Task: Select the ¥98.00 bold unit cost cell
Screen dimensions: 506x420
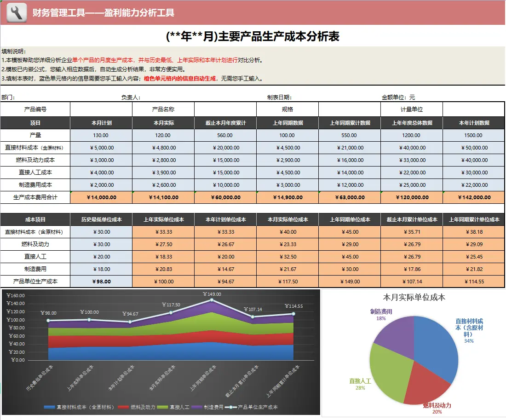Action: [x=101, y=282]
